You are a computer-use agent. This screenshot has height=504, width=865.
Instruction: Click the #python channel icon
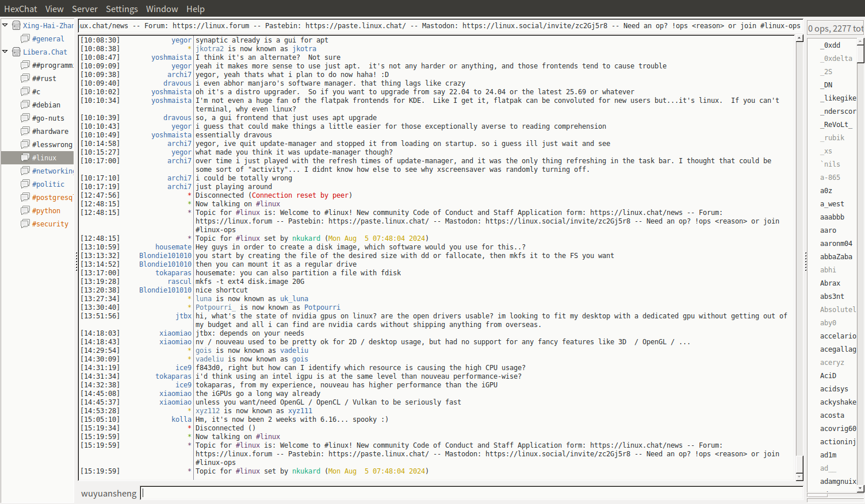coord(25,210)
